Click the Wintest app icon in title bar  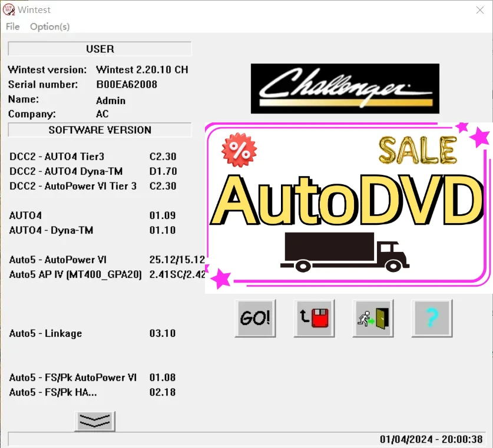pyautogui.click(x=8, y=10)
